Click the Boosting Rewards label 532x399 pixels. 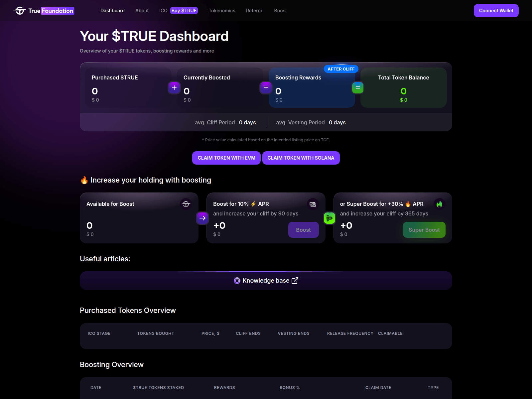(x=298, y=77)
